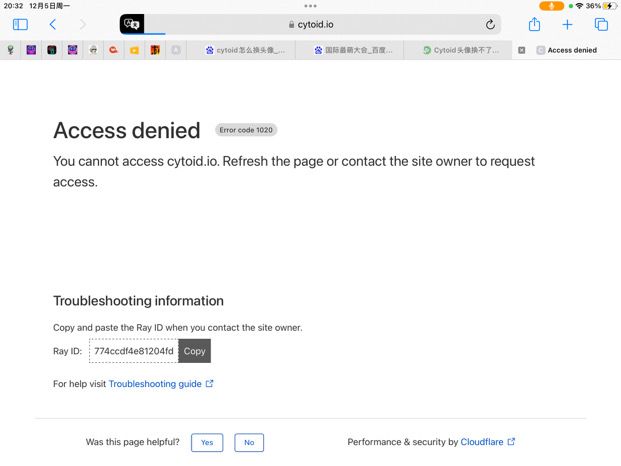Tap the battery status icon
Viewport: 621px width, 466px height.
tap(607, 6)
